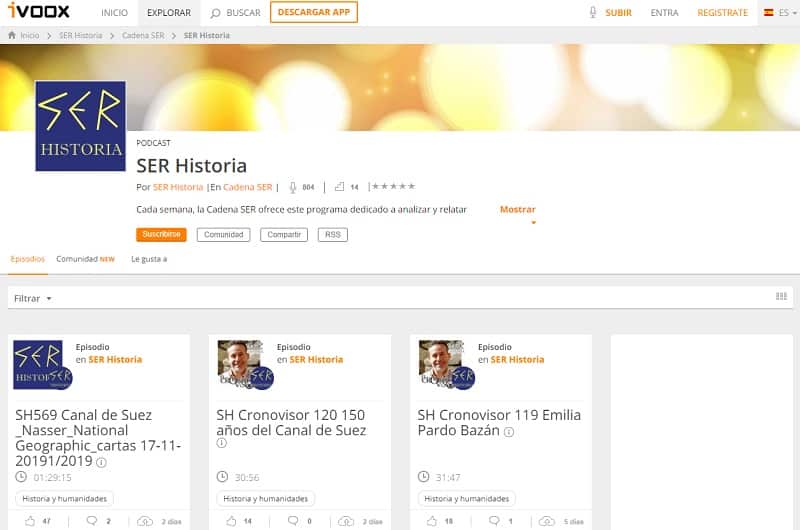Click the Suscribirse button
Viewport: 800px width, 530px height.
[161, 234]
